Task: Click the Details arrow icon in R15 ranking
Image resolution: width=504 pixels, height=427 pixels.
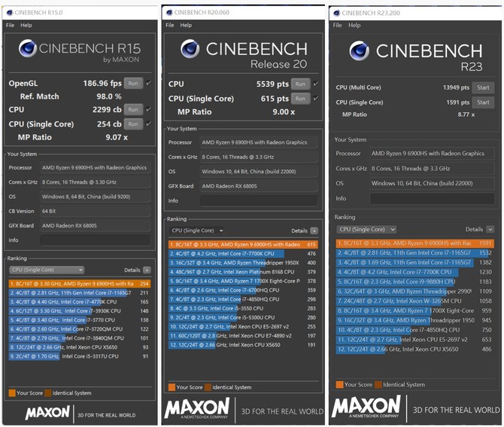Action: [147, 270]
